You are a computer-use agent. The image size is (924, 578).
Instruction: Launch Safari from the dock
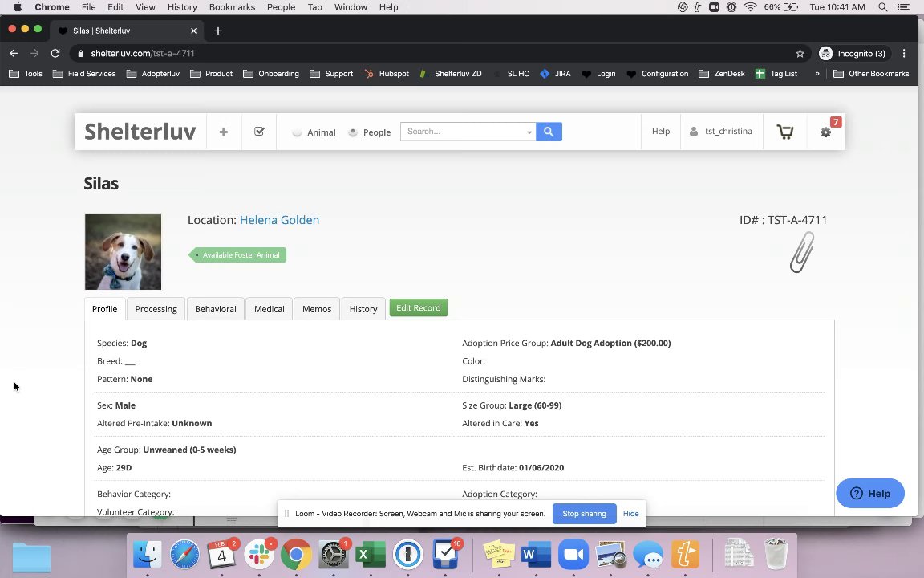click(x=184, y=555)
